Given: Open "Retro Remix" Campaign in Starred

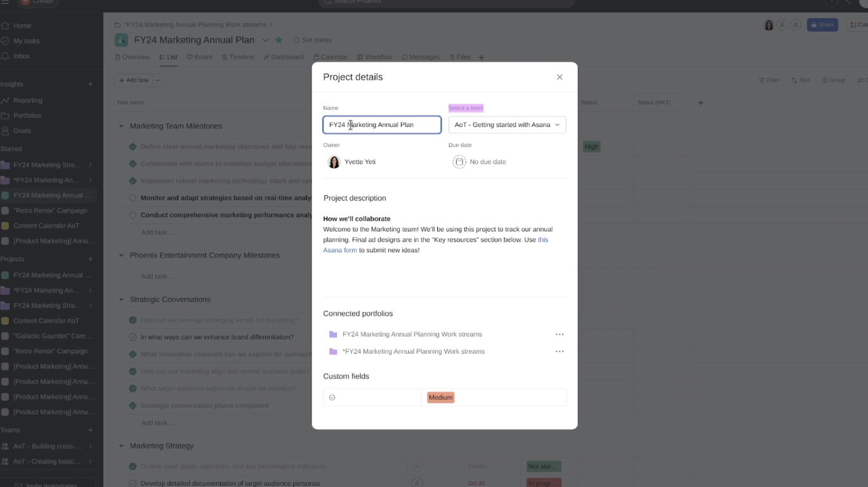Looking at the screenshot, I should pos(50,211).
